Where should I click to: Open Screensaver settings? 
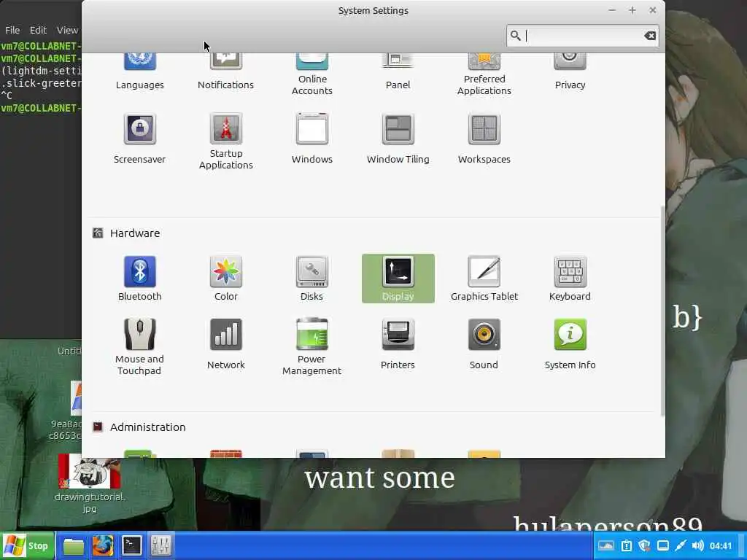pos(139,139)
